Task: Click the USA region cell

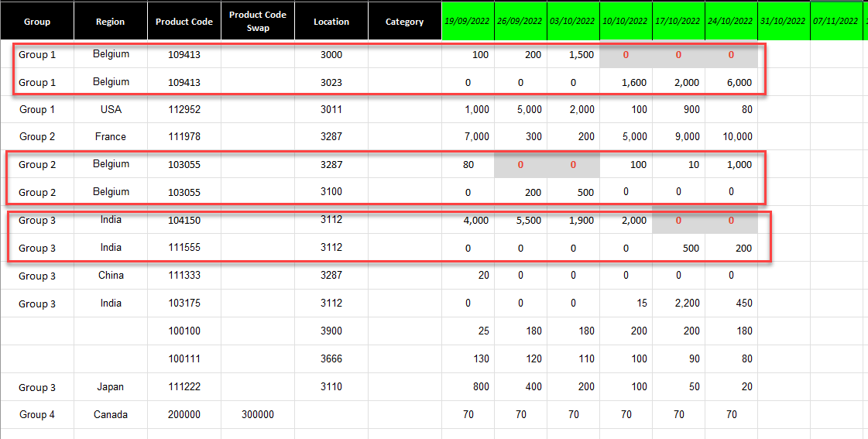Action: [x=111, y=109]
